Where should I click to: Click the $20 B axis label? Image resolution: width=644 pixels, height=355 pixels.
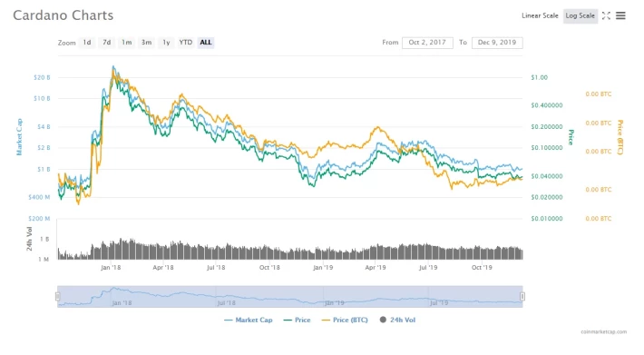click(42, 77)
